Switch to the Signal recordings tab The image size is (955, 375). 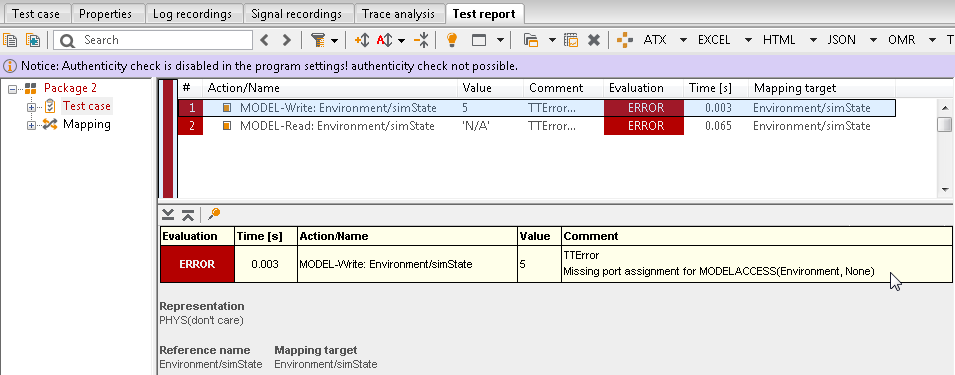(x=297, y=13)
